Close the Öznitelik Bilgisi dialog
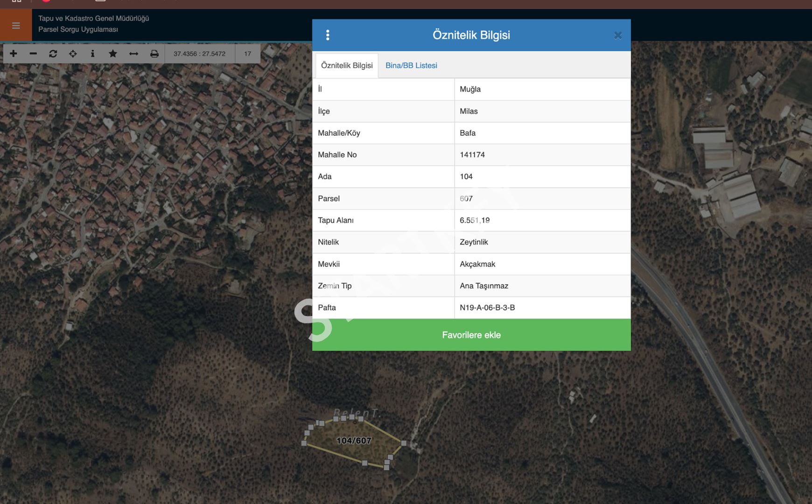This screenshot has width=812, height=504. click(x=617, y=35)
